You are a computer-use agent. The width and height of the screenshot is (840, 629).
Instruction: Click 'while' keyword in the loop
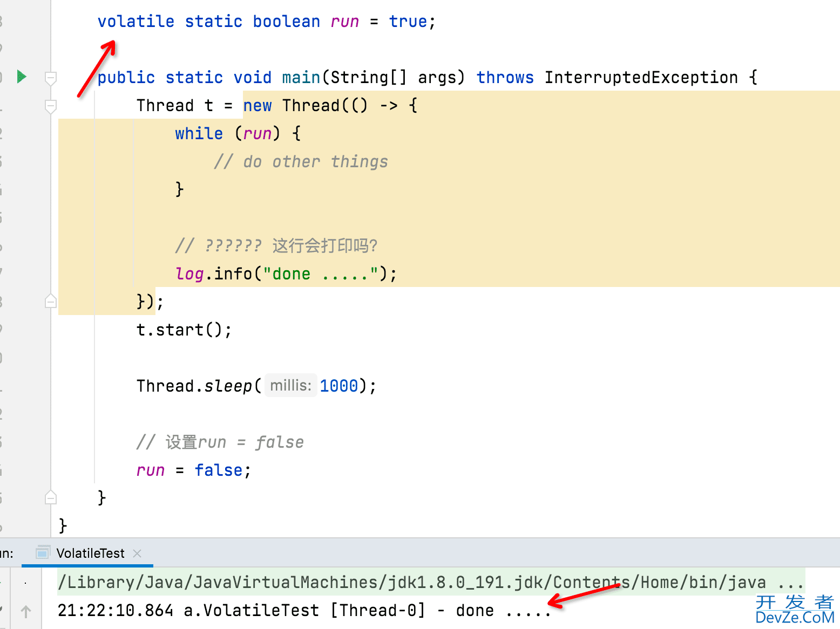click(x=199, y=133)
